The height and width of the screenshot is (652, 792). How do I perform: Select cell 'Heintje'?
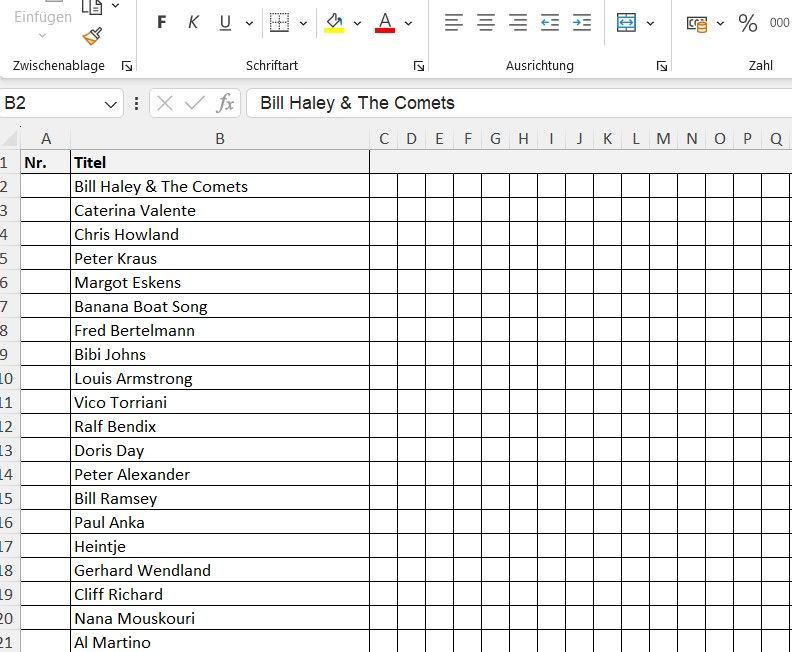[220, 545]
